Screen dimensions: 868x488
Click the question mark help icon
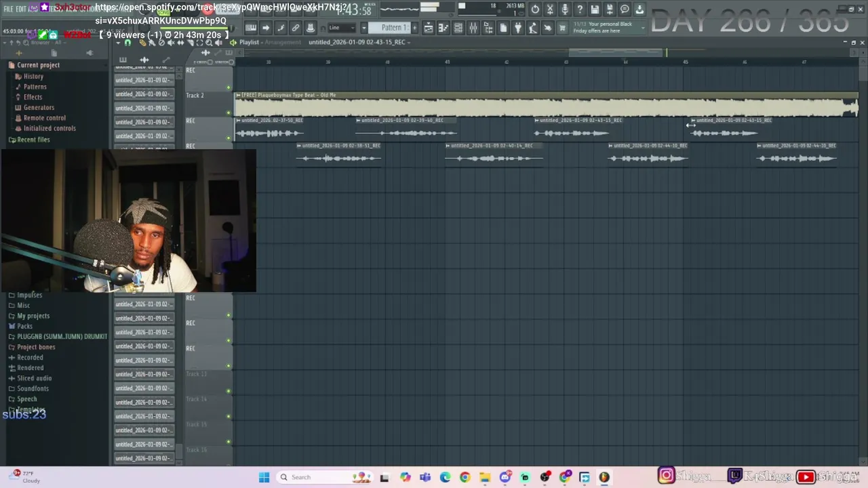(580, 9)
